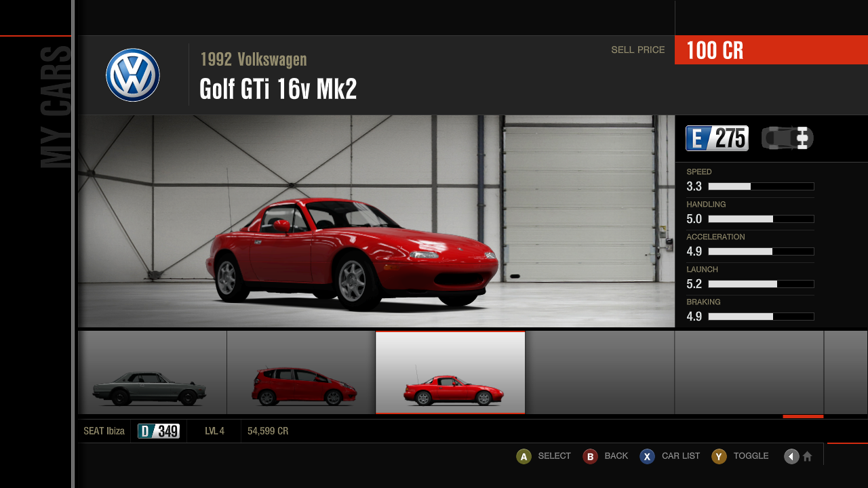Screen dimensions: 868x488
Task: Click the drivetrain layout car icon
Action: pos(787,138)
